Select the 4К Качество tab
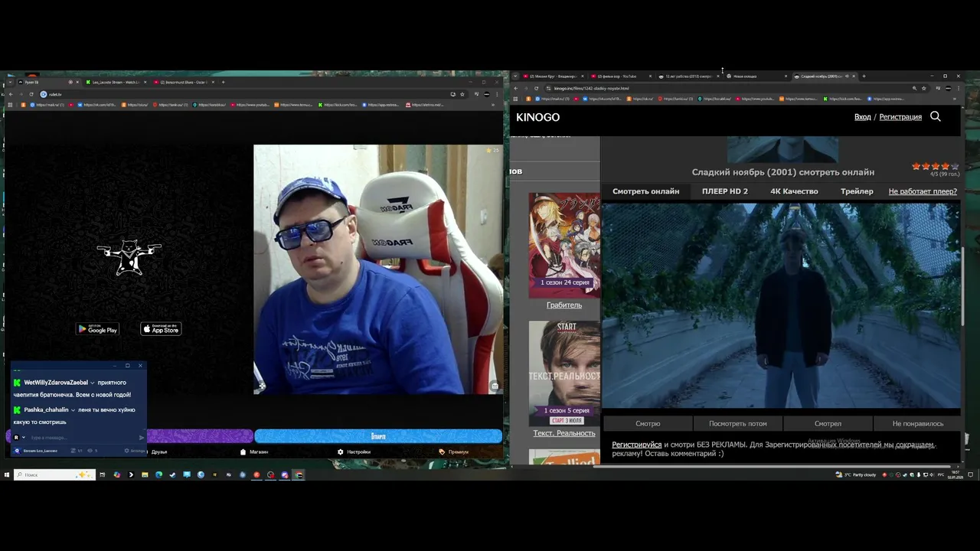Image resolution: width=980 pixels, height=551 pixels. [794, 191]
